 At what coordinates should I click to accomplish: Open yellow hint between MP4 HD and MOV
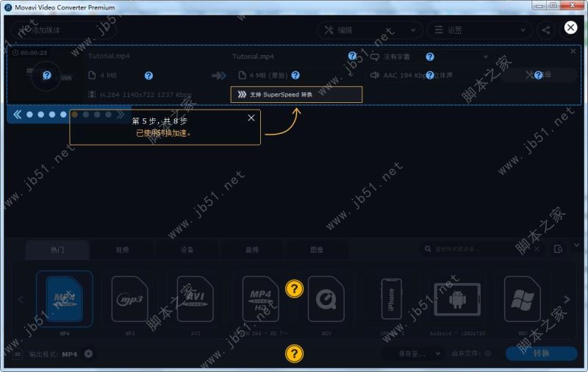coord(295,289)
